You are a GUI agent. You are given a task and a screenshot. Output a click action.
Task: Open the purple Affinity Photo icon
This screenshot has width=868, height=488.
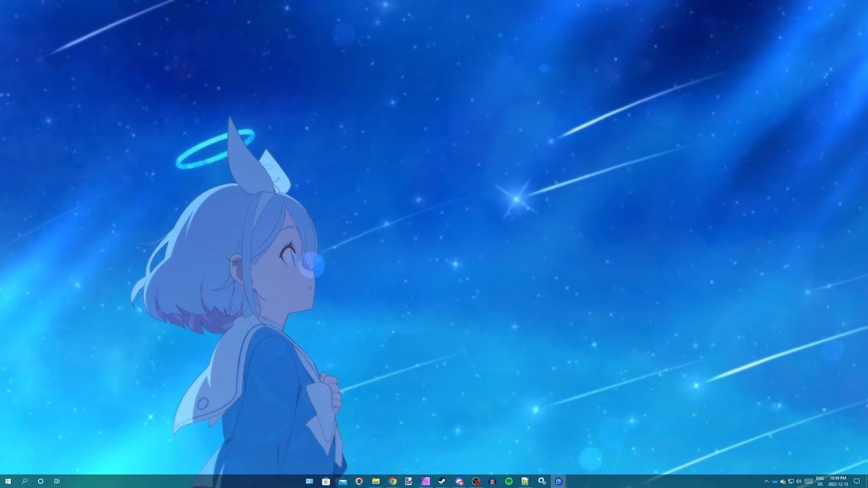point(426,481)
